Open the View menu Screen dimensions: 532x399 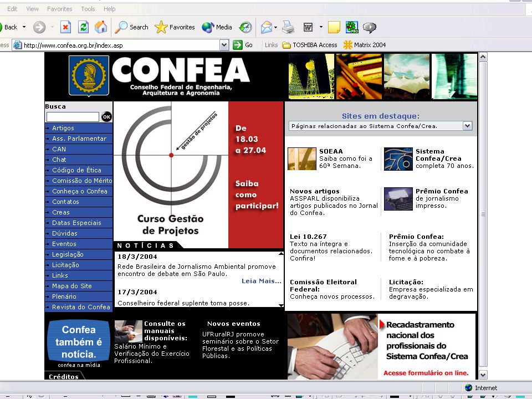tap(32, 9)
